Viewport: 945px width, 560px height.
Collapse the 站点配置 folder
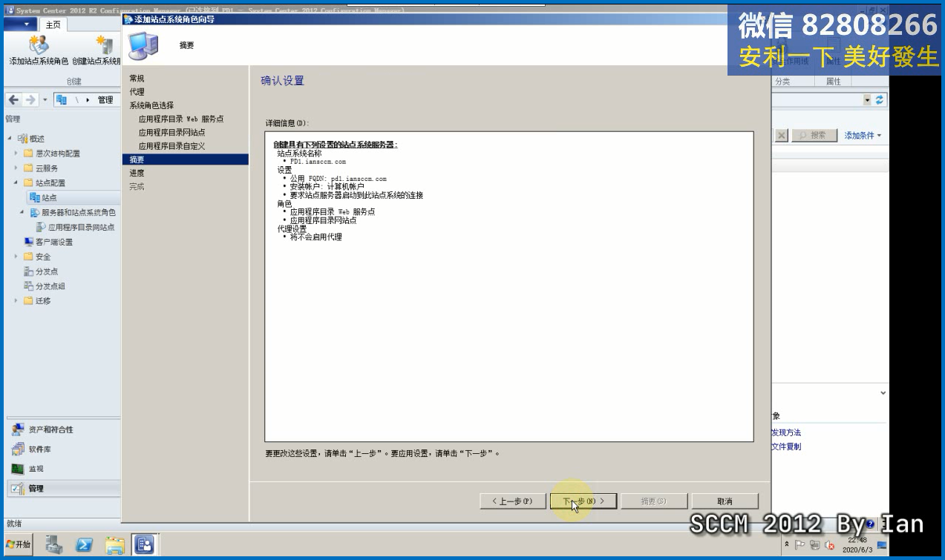point(16,182)
